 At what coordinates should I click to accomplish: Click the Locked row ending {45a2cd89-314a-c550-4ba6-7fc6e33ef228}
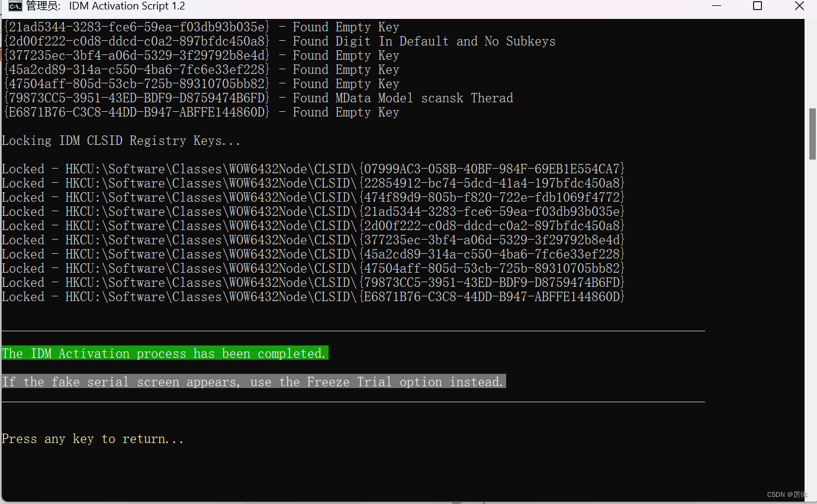click(x=314, y=254)
